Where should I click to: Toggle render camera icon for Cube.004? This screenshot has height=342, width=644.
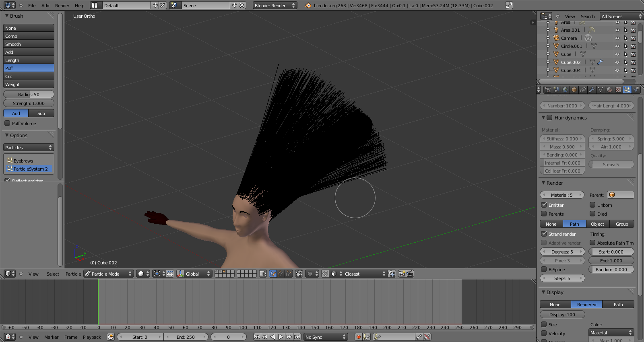point(633,70)
